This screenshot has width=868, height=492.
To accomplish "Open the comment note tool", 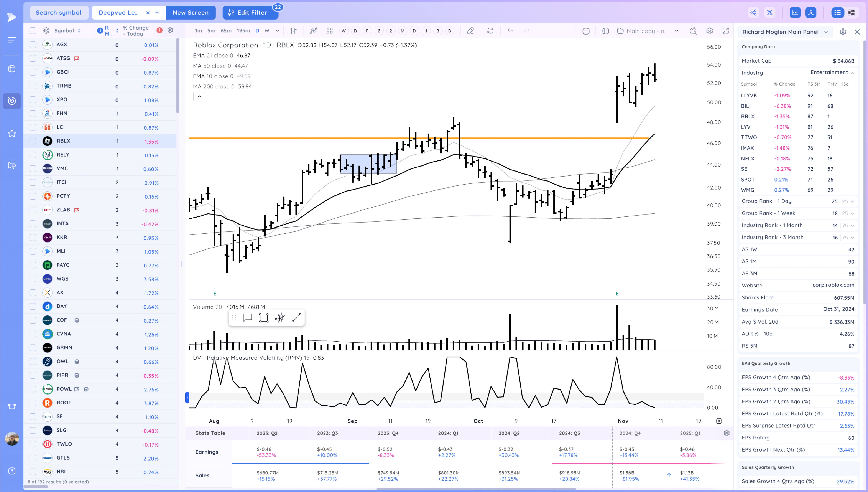I will click(x=247, y=318).
